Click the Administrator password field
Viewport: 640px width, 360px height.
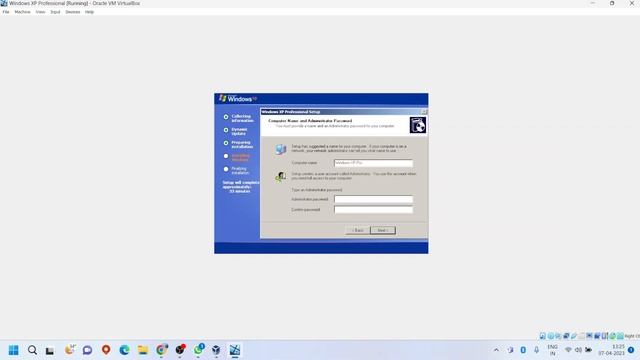(373, 199)
